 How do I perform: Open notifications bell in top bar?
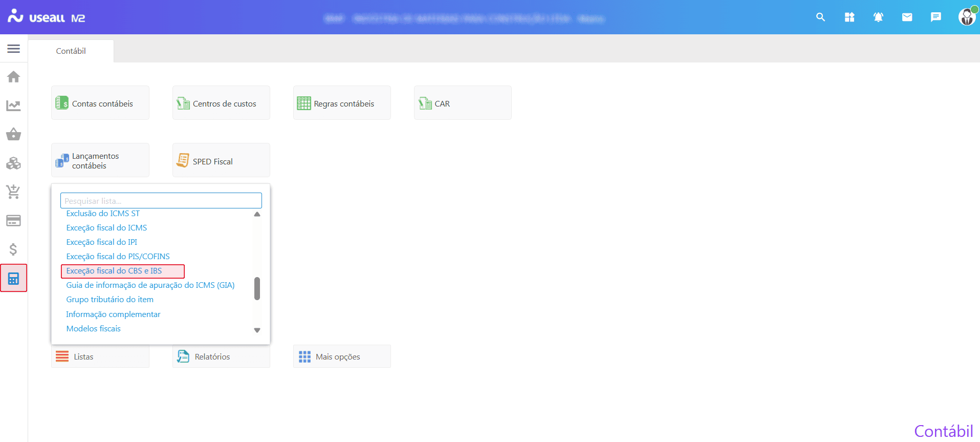pos(878,17)
